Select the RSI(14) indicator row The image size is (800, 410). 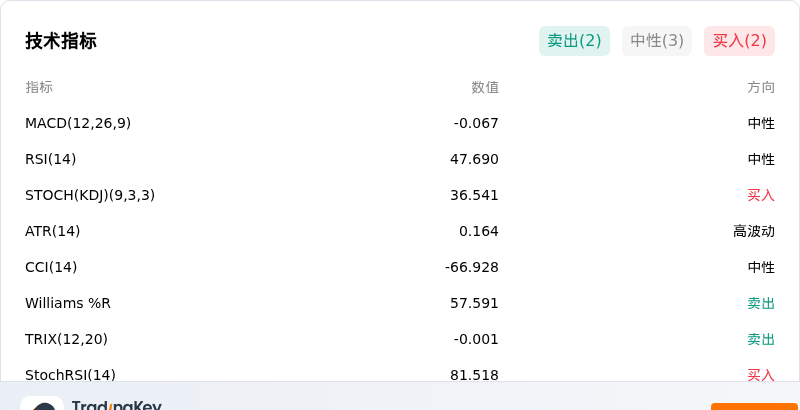(400, 160)
